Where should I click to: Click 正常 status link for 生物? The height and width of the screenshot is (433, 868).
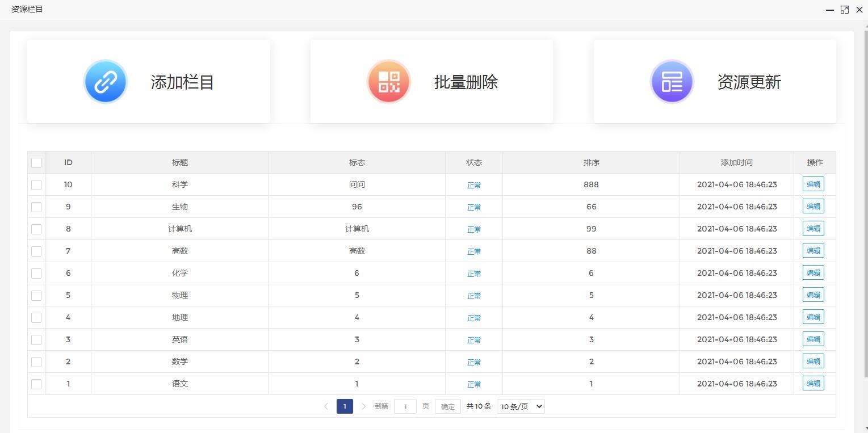coord(473,207)
